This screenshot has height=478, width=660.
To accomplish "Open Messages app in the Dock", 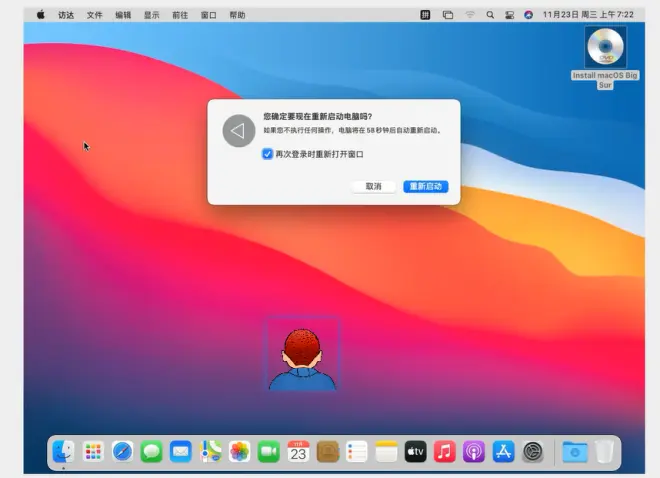I will coord(152,452).
